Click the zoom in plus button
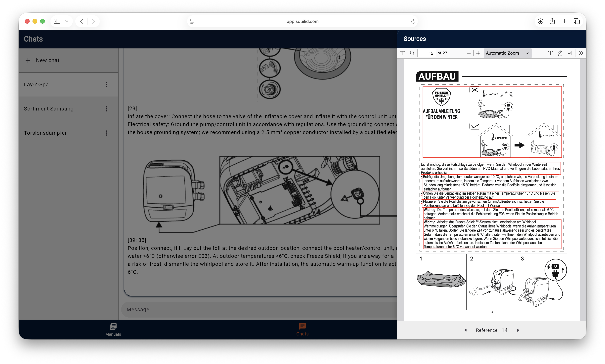This screenshot has width=605, height=364. point(478,53)
